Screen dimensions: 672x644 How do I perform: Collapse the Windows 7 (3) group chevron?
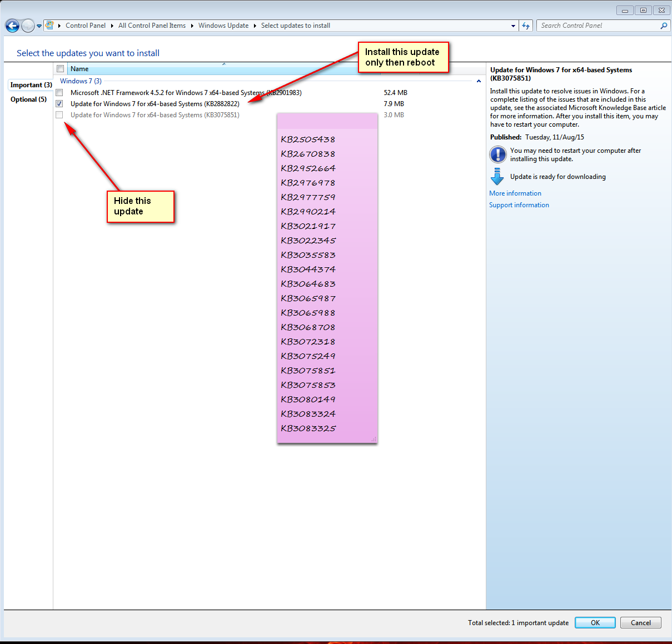[479, 81]
